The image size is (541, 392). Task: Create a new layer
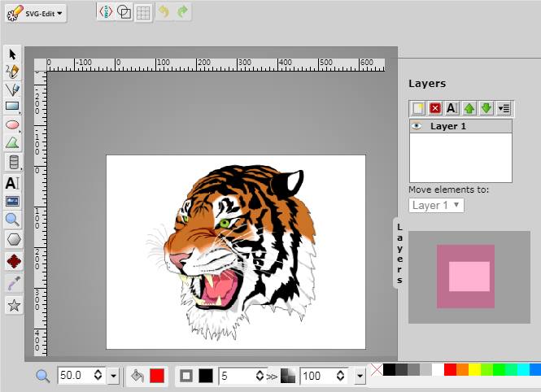point(418,108)
